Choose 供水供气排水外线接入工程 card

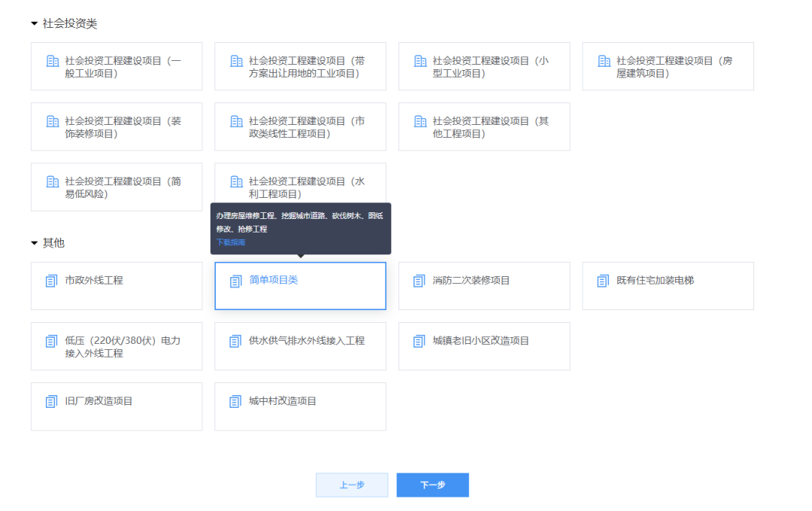[x=300, y=345]
